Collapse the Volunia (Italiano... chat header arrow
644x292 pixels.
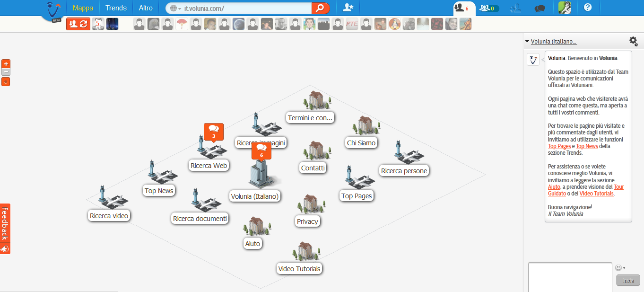pyautogui.click(x=527, y=42)
